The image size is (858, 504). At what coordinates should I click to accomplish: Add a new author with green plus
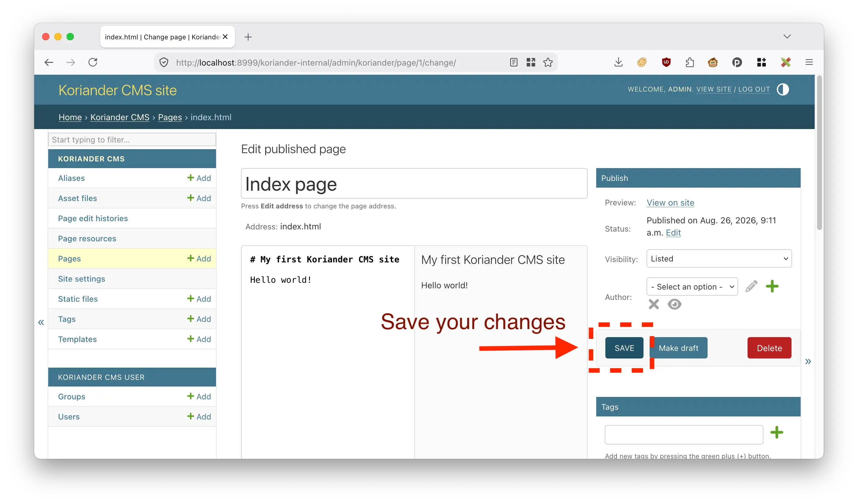click(x=772, y=286)
